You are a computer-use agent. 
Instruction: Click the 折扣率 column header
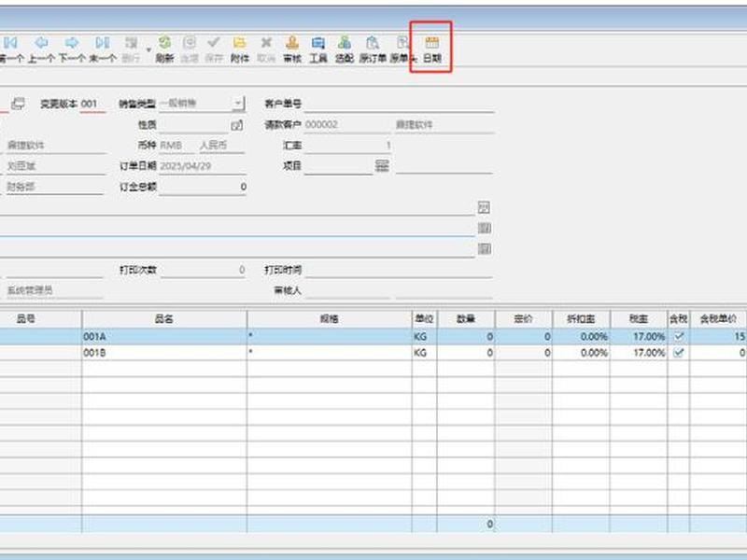coord(581,319)
